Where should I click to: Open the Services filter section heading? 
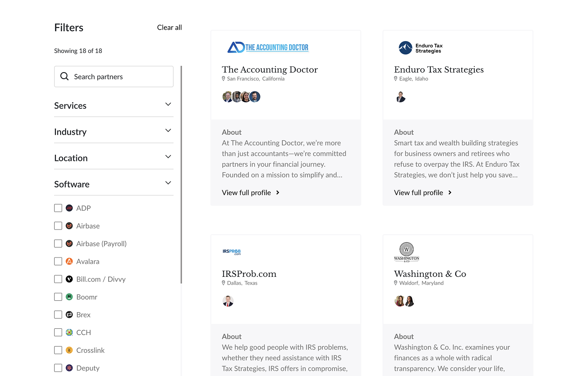click(70, 105)
